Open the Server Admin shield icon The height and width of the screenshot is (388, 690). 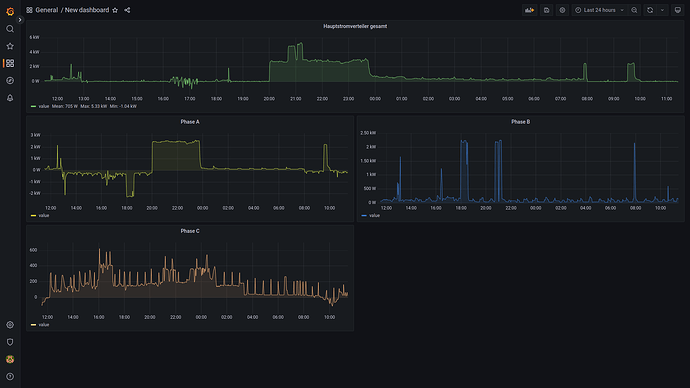(x=10, y=342)
